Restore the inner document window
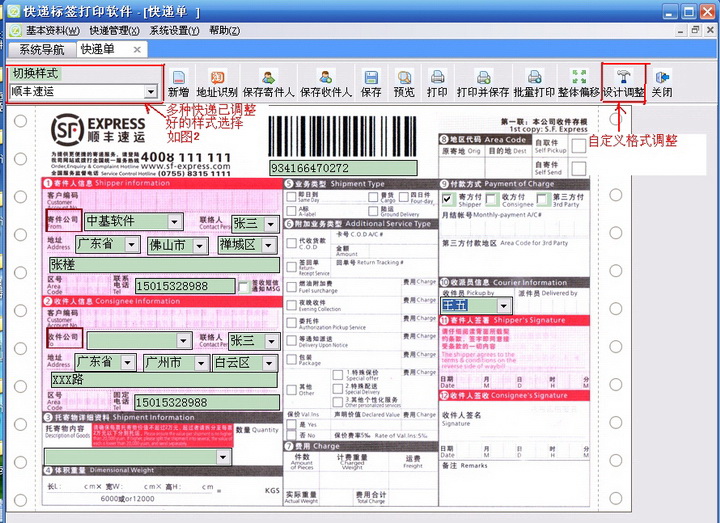The image size is (720, 523). pyautogui.click(x=695, y=30)
